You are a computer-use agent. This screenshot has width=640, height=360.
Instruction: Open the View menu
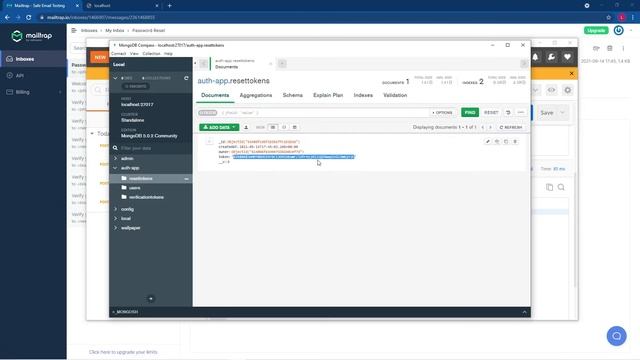pyautogui.click(x=134, y=53)
